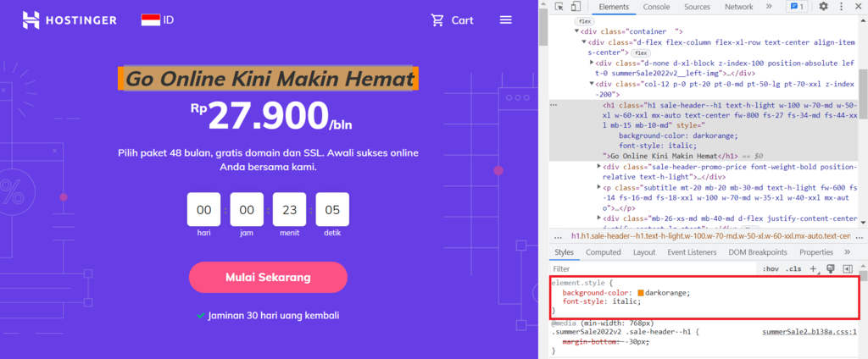Click the font-style property name in element.style
This screenshot has width=868, height=359.
click(584, 302)
